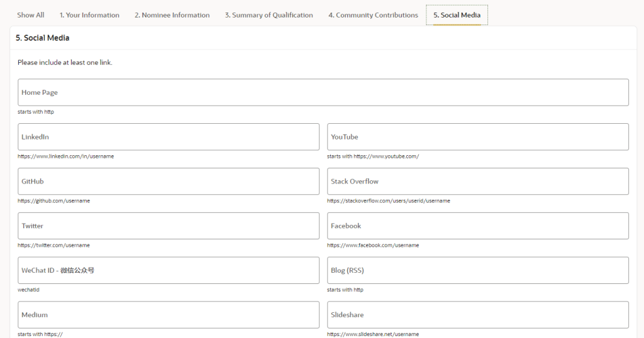Select the YouTube URL field
Screen dimensions: 644x338
tap(477, 137)
